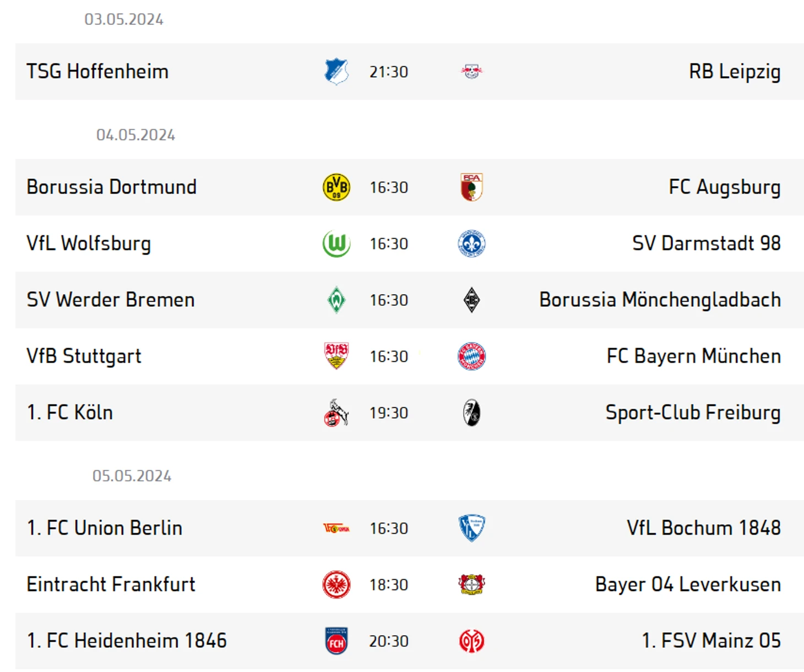Click the RB Leipzig club logo
Image resolution: width=804 pixels, height=672 pixels.
coord(471,72)
